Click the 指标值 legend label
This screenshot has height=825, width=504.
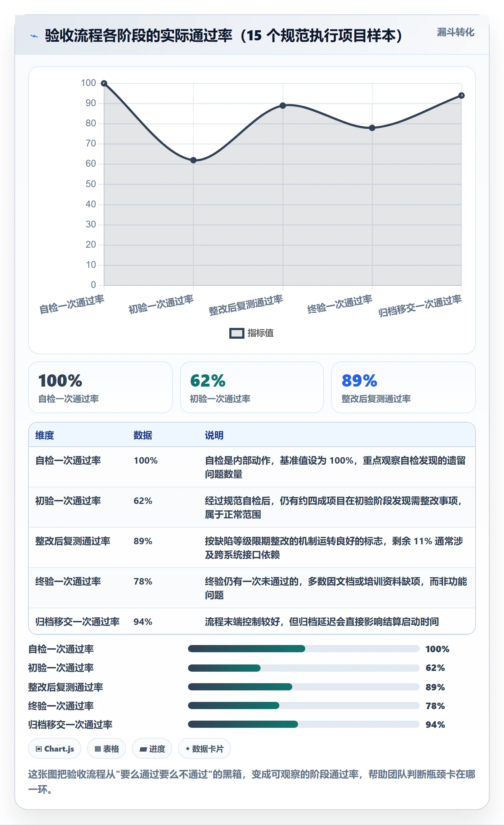pos(260,333)
